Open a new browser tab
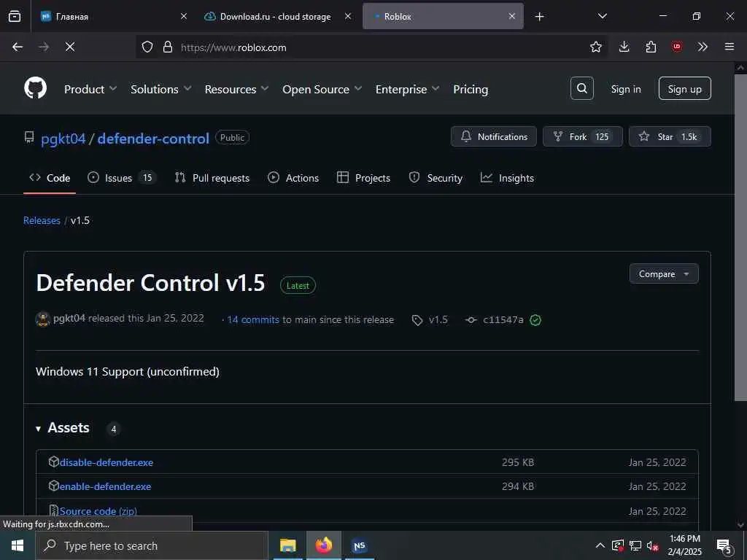 (539, 17)
